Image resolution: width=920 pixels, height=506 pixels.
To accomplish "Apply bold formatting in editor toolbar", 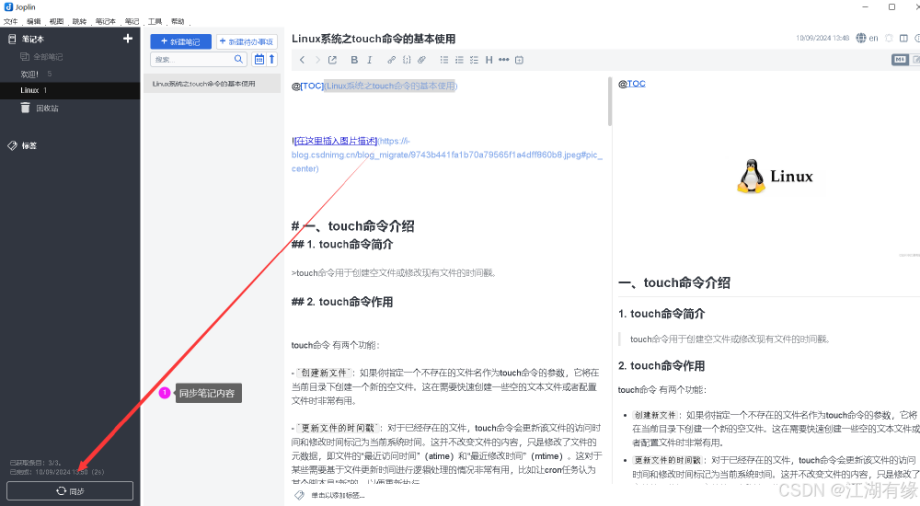I will tap(354, 60).
